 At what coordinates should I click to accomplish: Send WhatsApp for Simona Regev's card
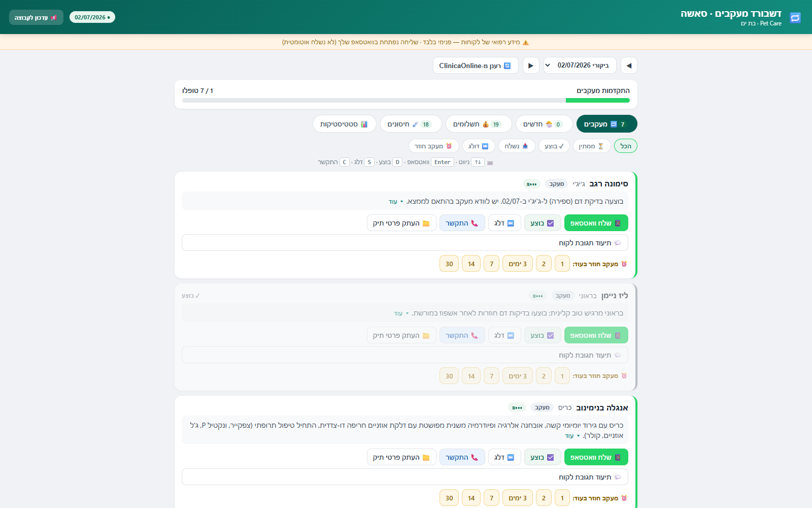[x=596, y=223]
